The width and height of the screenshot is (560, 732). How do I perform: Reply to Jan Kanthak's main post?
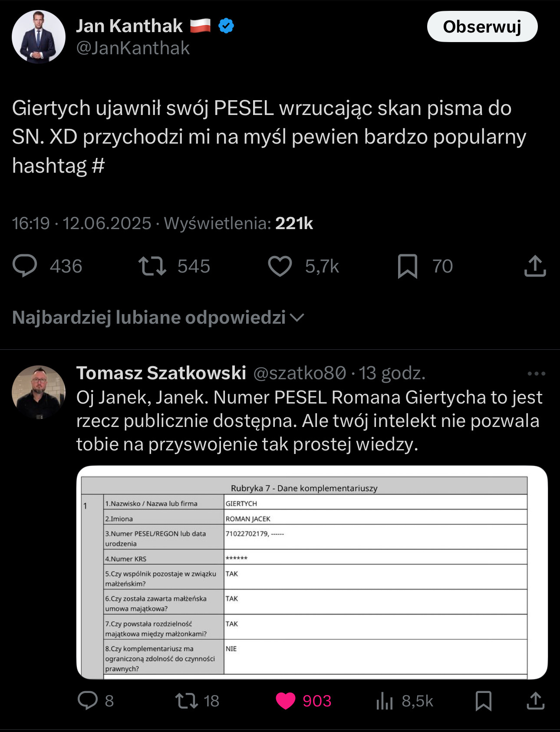coord(25,266)
